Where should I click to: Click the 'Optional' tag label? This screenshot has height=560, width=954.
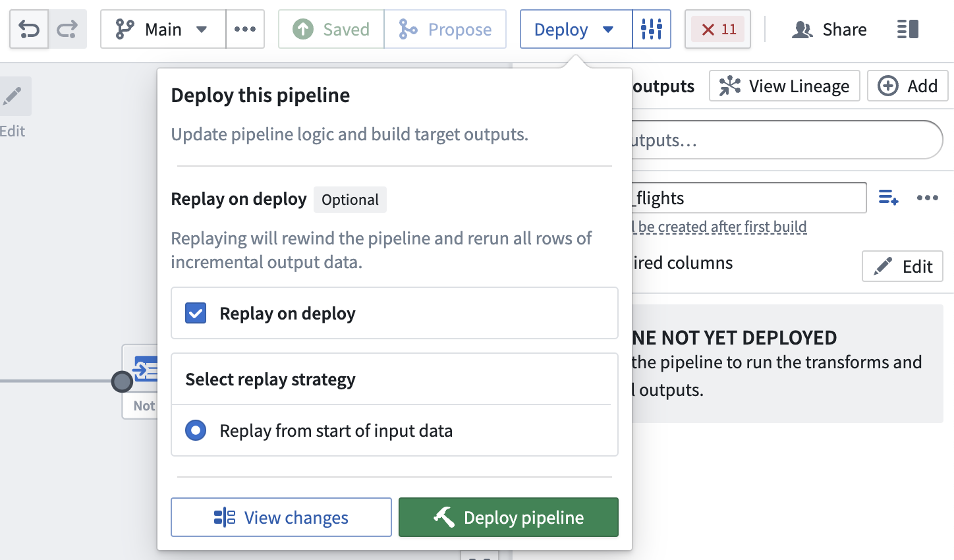coord(350,200)
